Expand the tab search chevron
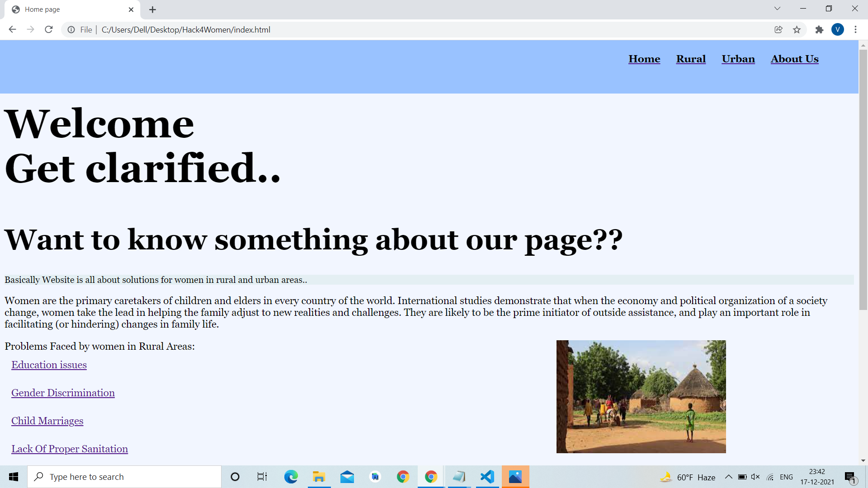The width and height of the screenshot is (868, 488). [777, 9]
